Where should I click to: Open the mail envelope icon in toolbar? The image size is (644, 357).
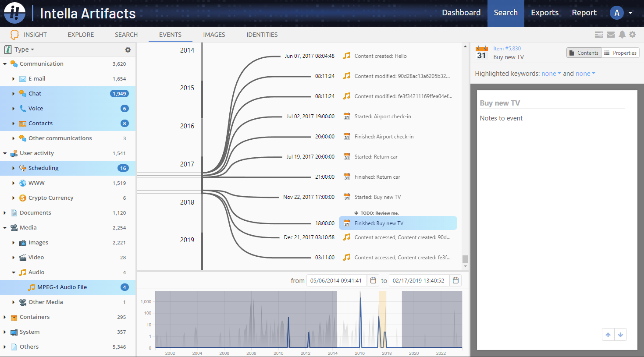611,35
